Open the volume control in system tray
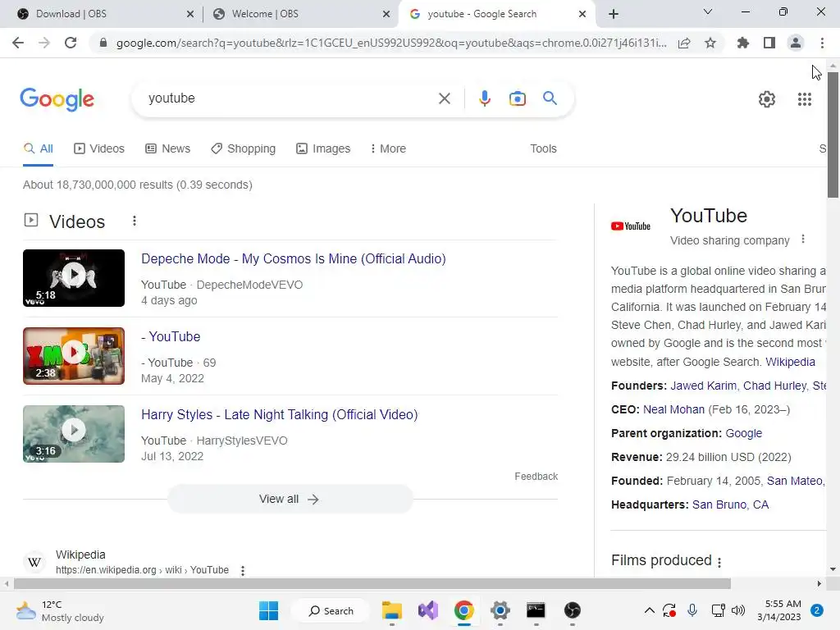The image size is (840, 630). tap(737, 610)
